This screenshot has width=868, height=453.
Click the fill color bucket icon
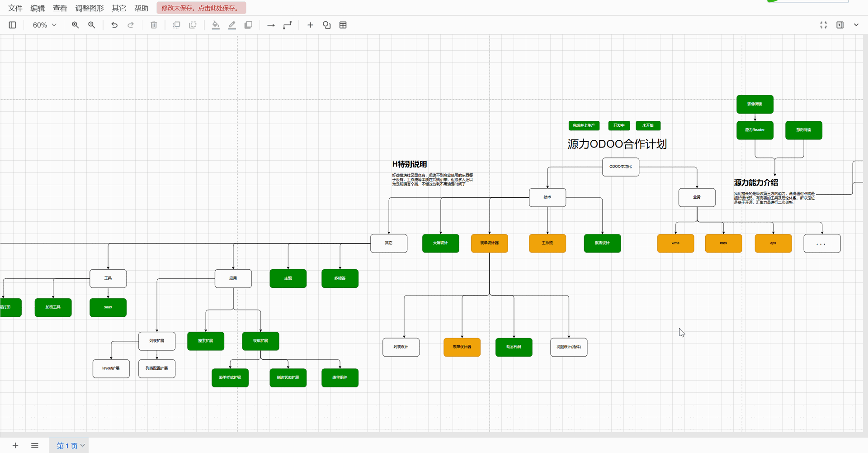coord(216,25)
